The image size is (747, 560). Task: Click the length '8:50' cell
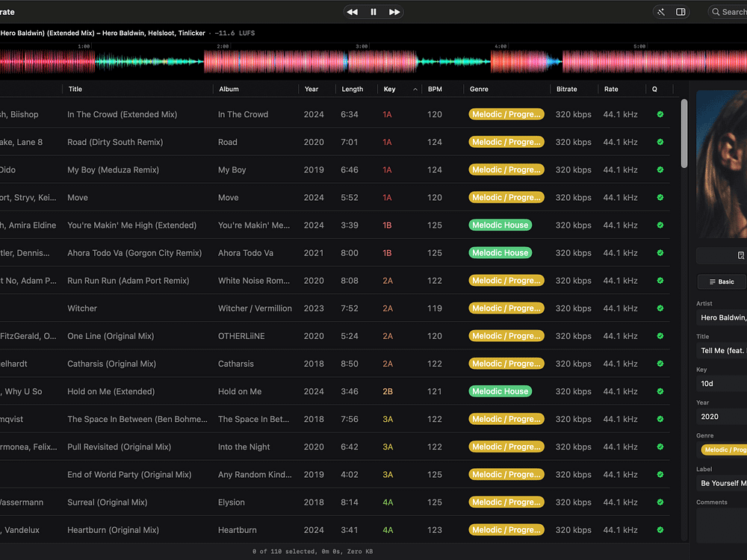coord(349,364)
